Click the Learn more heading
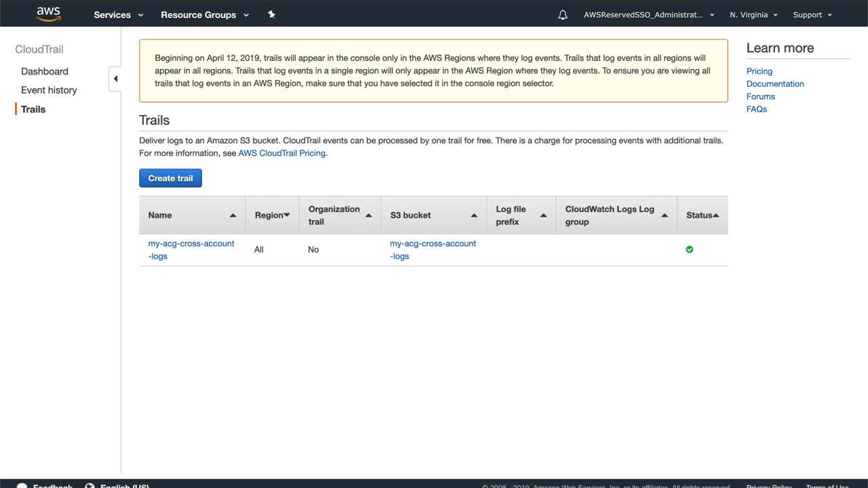The height and width of the screenshot is (488, 868). [780, 48]
